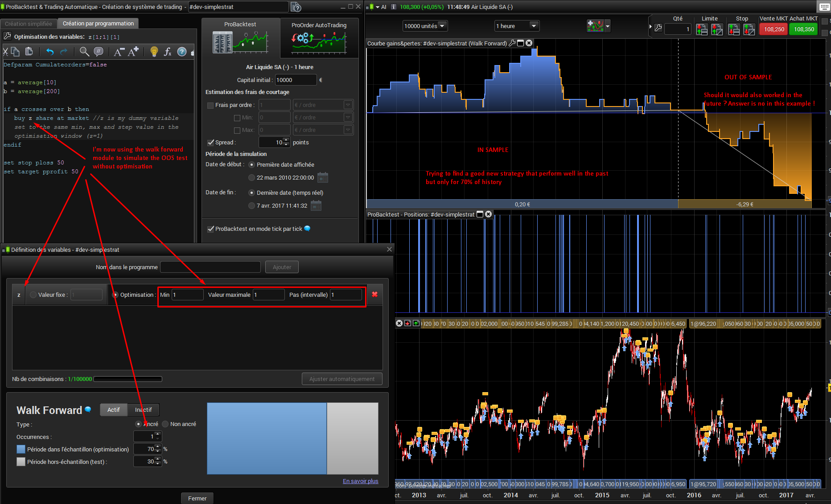Image resolution: width=831 pixels, height=504 pixels.
Task: Click wrench settings icon on gains curve panel
Action: coord(512,43)
